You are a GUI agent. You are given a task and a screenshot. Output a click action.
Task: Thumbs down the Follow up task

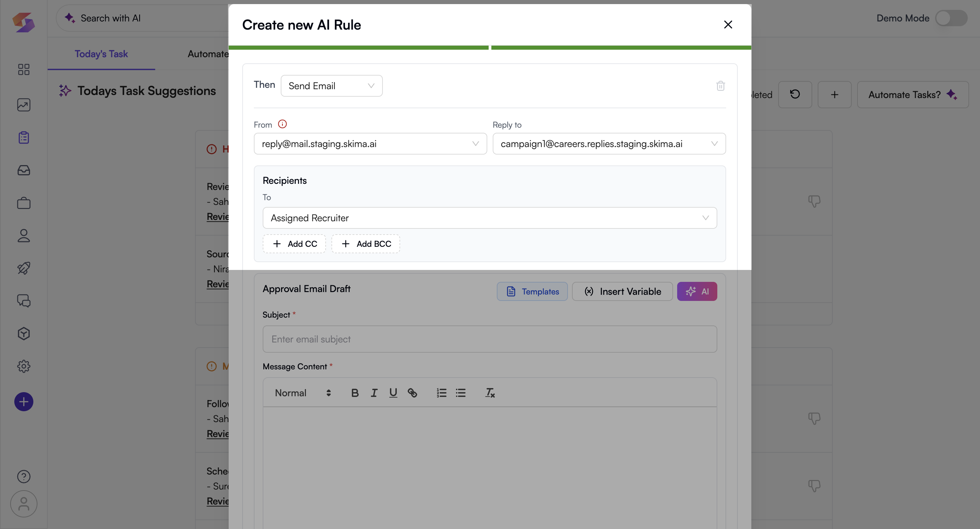[814, 419]
